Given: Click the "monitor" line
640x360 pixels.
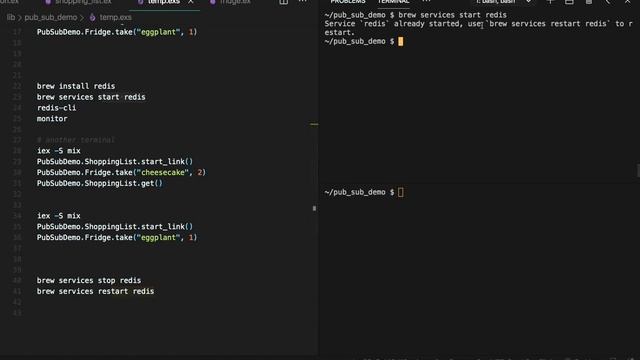Looking at the screenshot, I should (x=52, y=119).
